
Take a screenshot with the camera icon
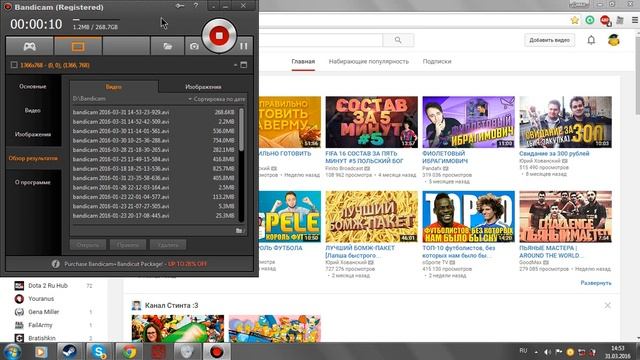coord(194,46)
